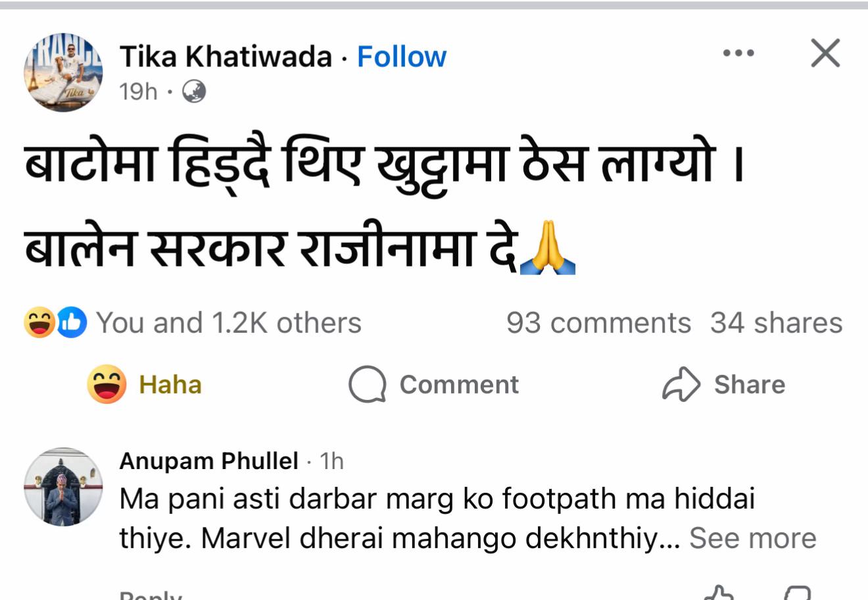868x600 pixels.
Task: Click the speech bubble Comment icon
Action: tap(367, 384)
